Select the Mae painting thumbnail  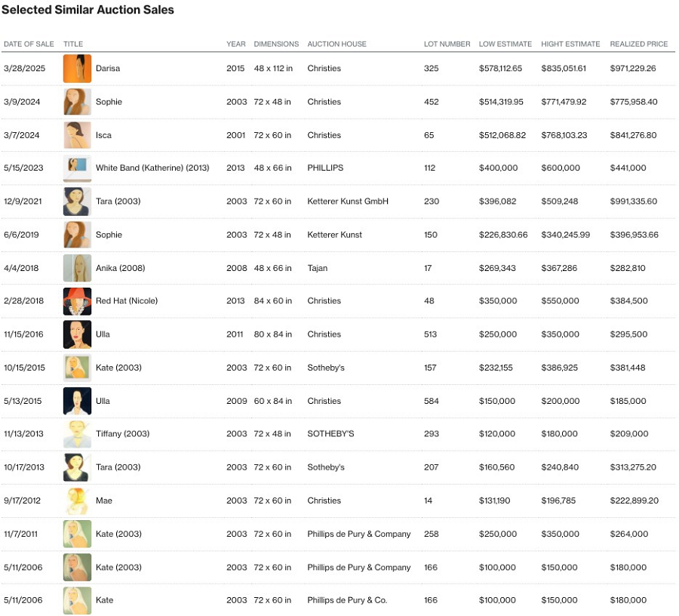point(77,500)
